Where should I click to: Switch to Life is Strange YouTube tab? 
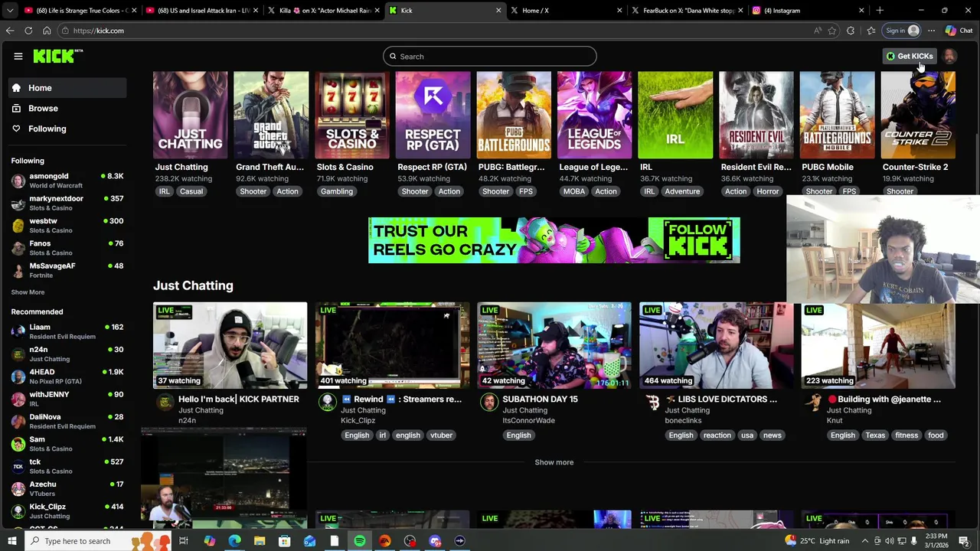pos(80,11)
